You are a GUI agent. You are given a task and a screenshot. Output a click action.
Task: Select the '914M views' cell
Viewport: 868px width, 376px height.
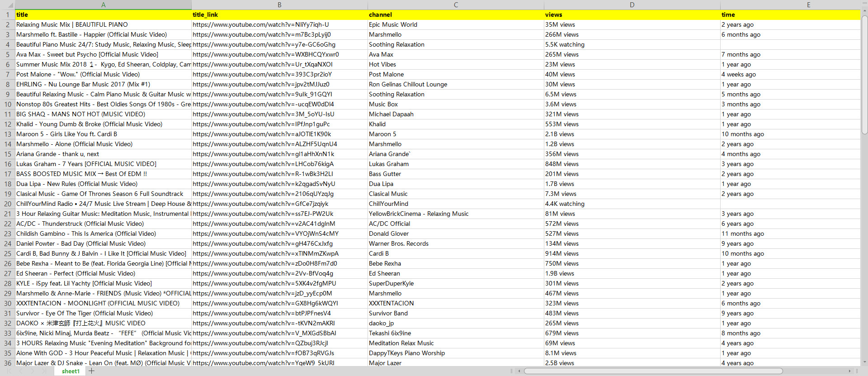coord(632,253)
